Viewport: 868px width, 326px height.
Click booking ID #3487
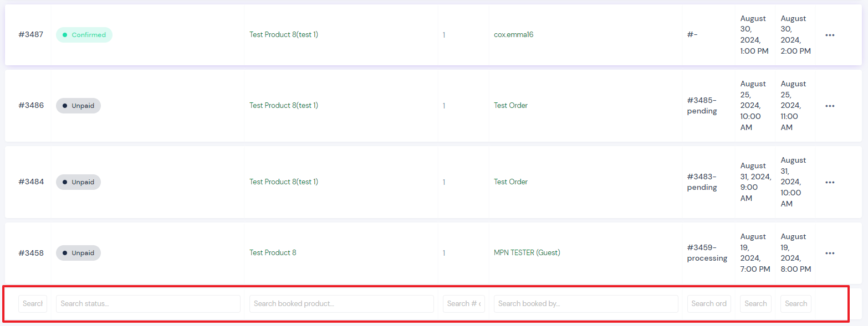point(30,35)
